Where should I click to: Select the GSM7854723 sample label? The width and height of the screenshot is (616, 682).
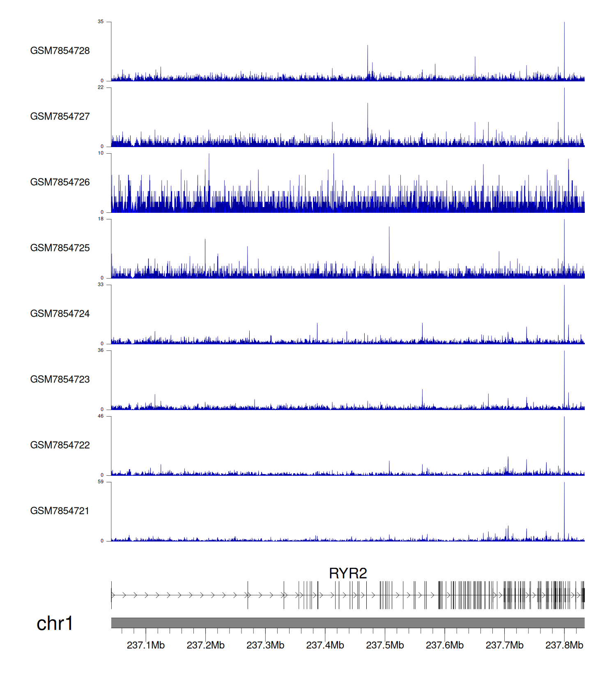pos(60,379)
